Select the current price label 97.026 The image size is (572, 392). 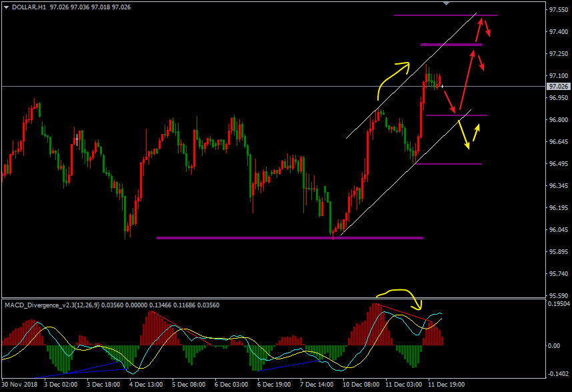[x=557, y=87]
